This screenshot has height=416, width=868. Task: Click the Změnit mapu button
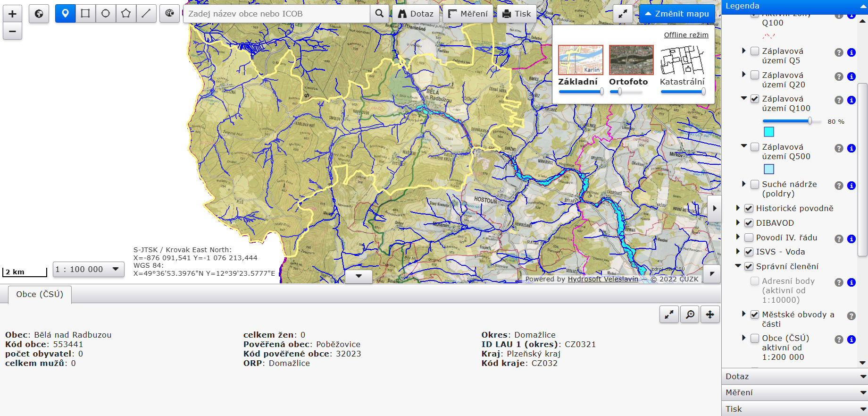point(677,14)
